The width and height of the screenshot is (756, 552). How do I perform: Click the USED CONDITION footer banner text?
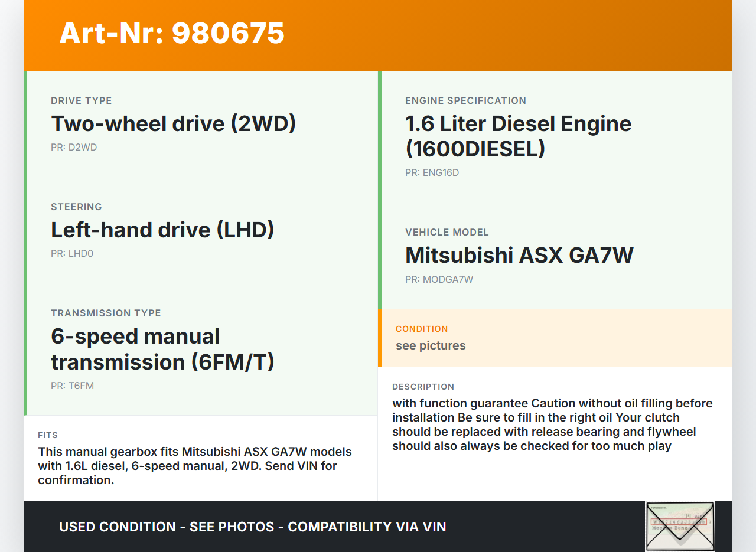point(252,527)
